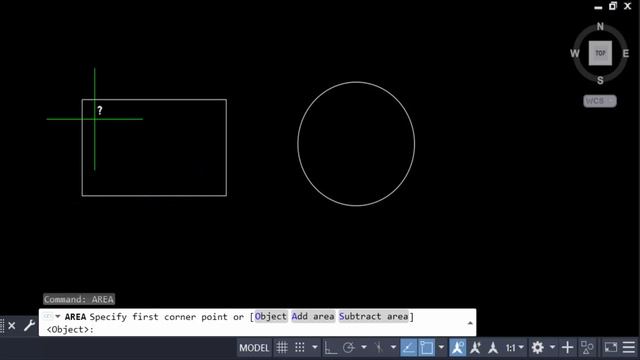
Task: Open isolate objects icon
Action: point(587,348)
